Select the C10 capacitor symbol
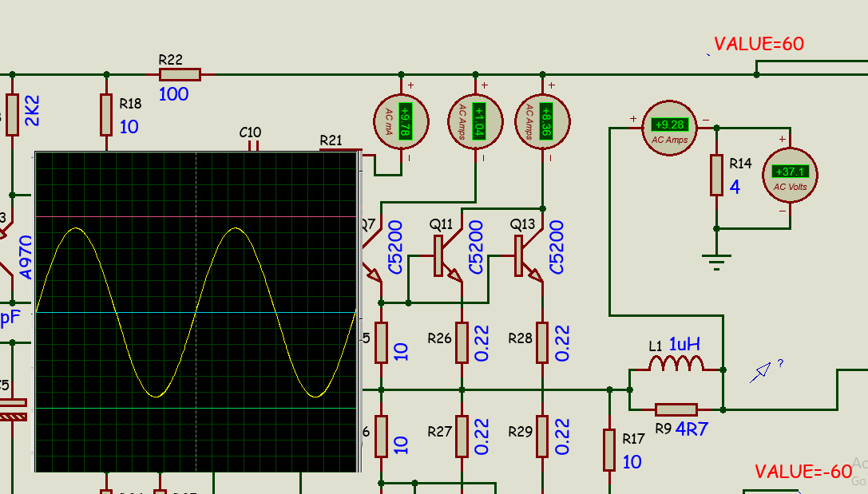Viewport: 868px width, 494px height. [x=253, y=146]
